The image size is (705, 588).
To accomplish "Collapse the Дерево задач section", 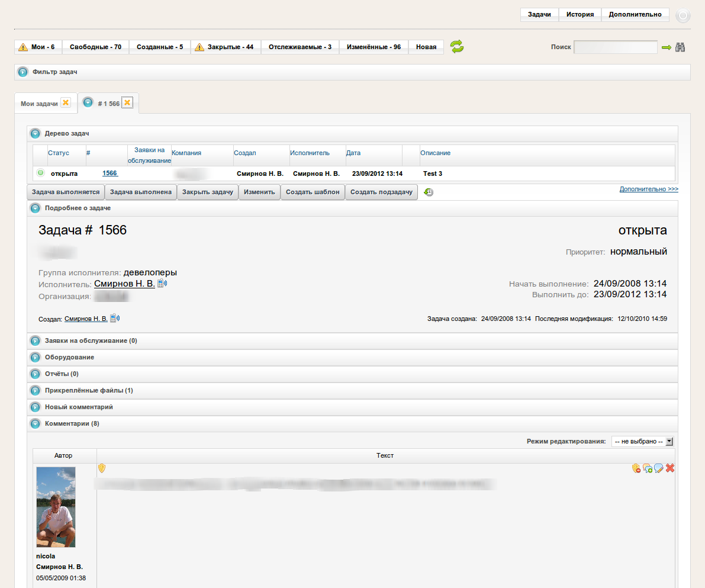I will click(36, 134).
